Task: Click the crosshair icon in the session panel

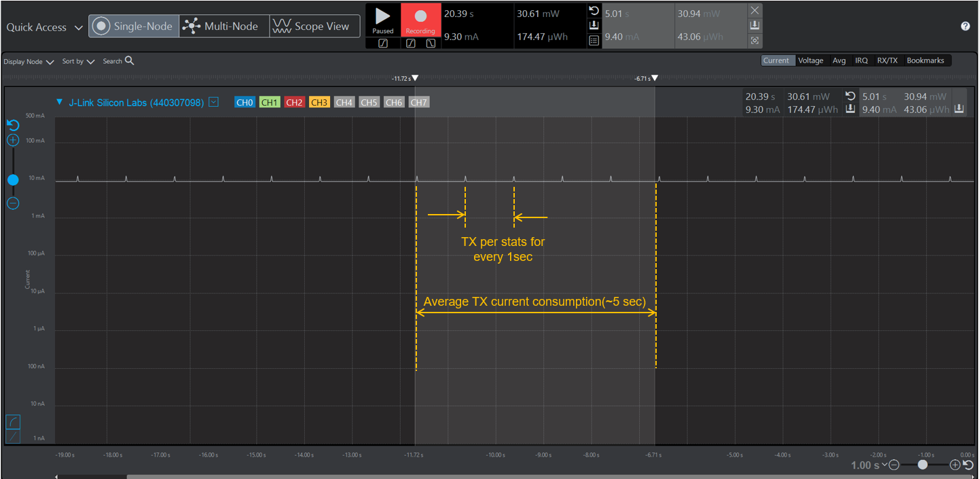Action: click(x=755, y=40)
